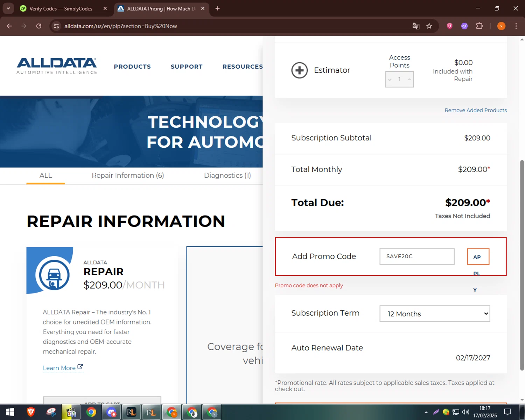Click the Estimator plus circle icon
The height and width of the screenshot is (420, 525).
[299, 70]
